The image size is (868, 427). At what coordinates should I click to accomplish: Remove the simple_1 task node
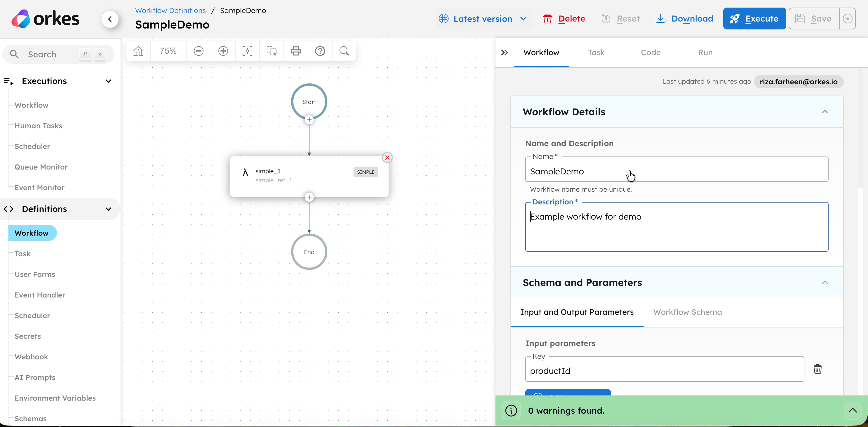point(387,157)
